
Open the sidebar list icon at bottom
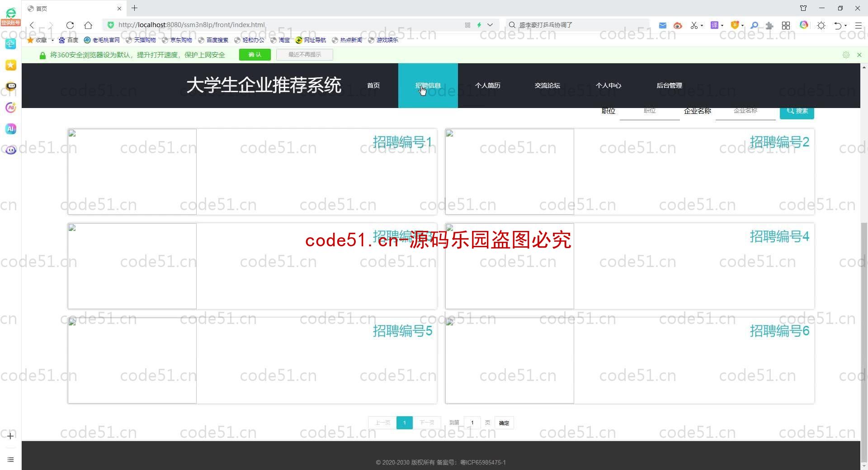pos(11,460)
